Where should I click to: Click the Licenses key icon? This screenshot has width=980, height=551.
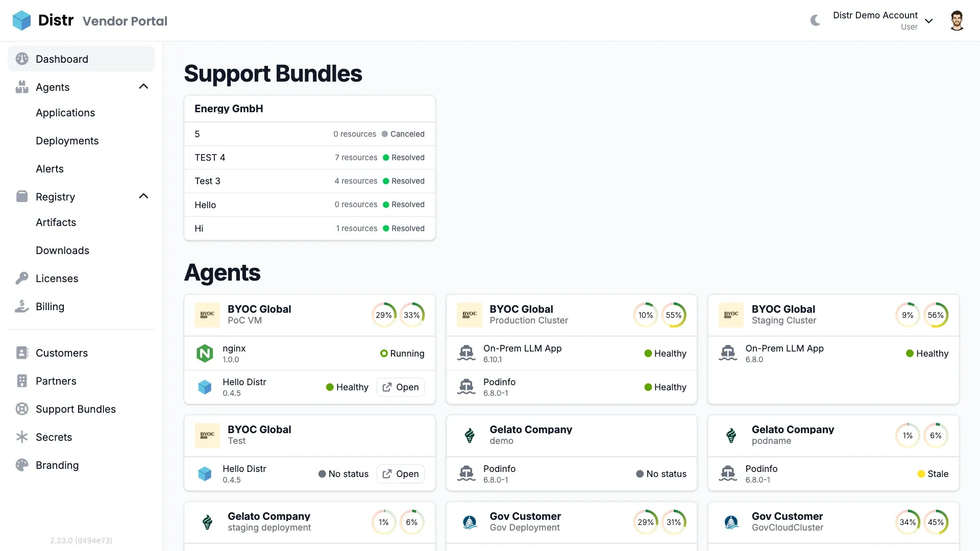[x=22, y=278]
